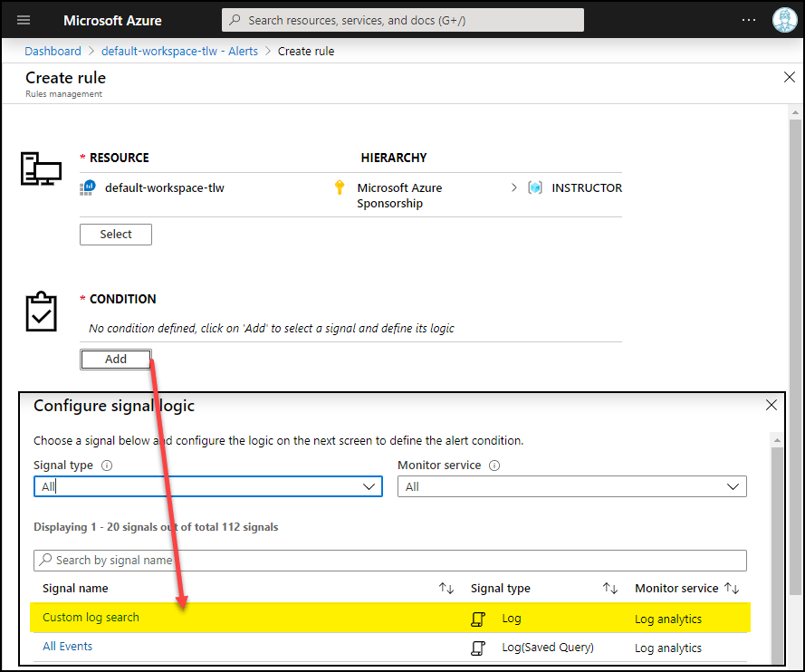Click the user account avatar
Screen dimensions: 805x672
click(784, 20)
